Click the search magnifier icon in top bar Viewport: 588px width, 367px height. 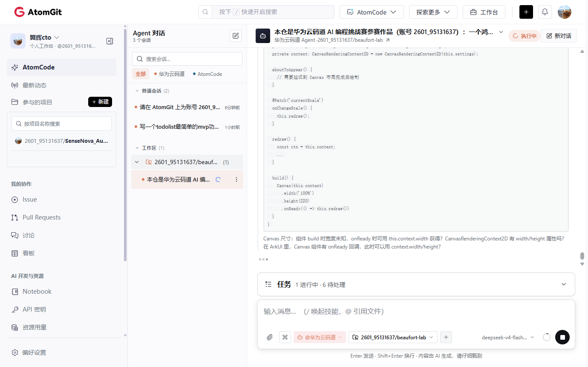pos(205,12)
